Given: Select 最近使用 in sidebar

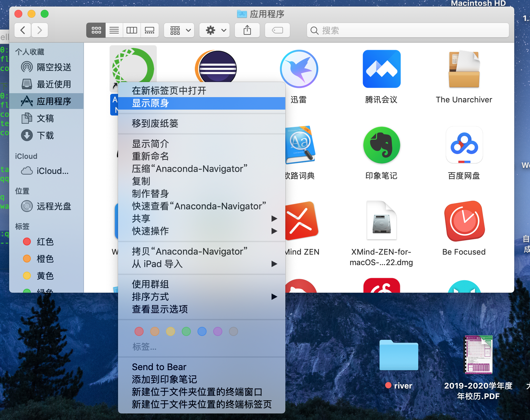Looking at the screenshot, I should click(46, 84).
